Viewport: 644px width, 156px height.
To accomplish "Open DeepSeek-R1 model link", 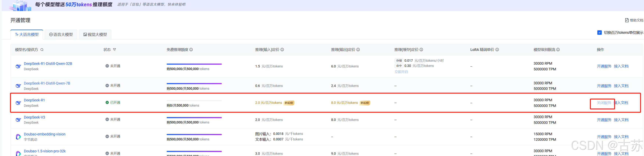I will tap(35, 100).
